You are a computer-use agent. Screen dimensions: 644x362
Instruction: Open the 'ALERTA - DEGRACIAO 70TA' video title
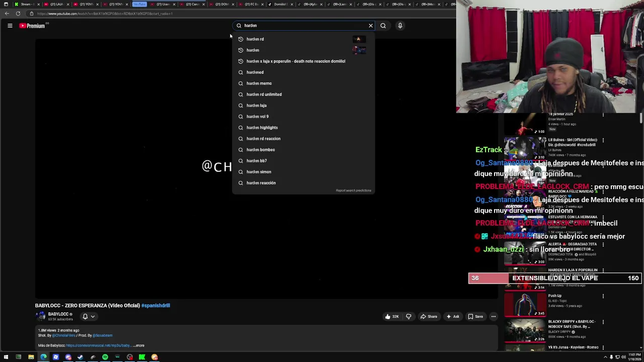[572, 246]
